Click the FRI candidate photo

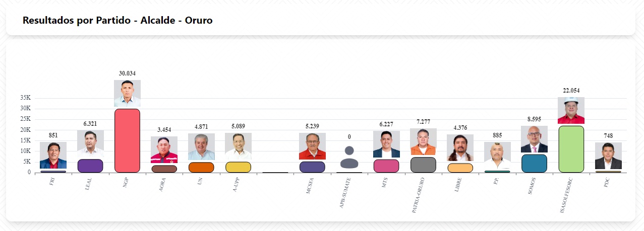pyautogui.click(x=53, y=156)
